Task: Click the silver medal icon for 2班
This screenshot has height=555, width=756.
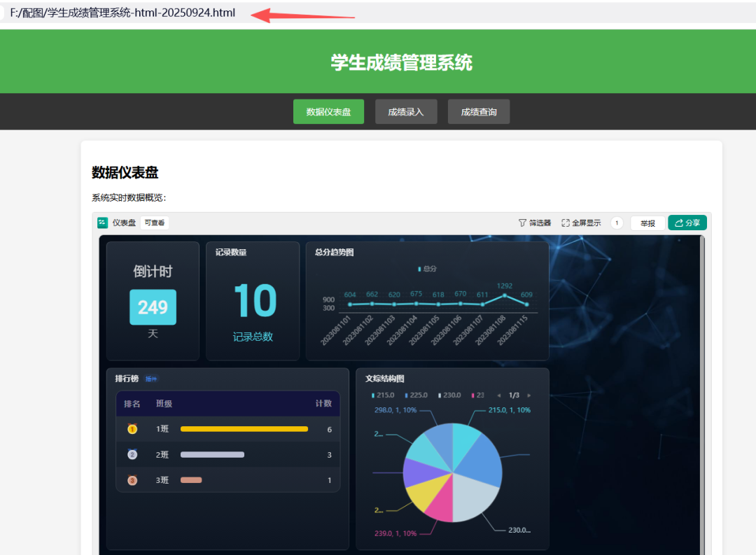Action: pyautogui.click(x=132, y=454)
